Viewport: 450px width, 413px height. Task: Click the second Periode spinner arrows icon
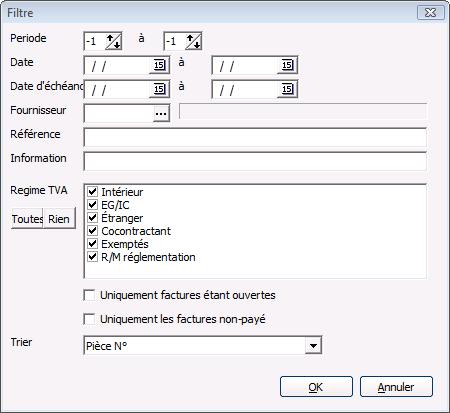(194, 42)
